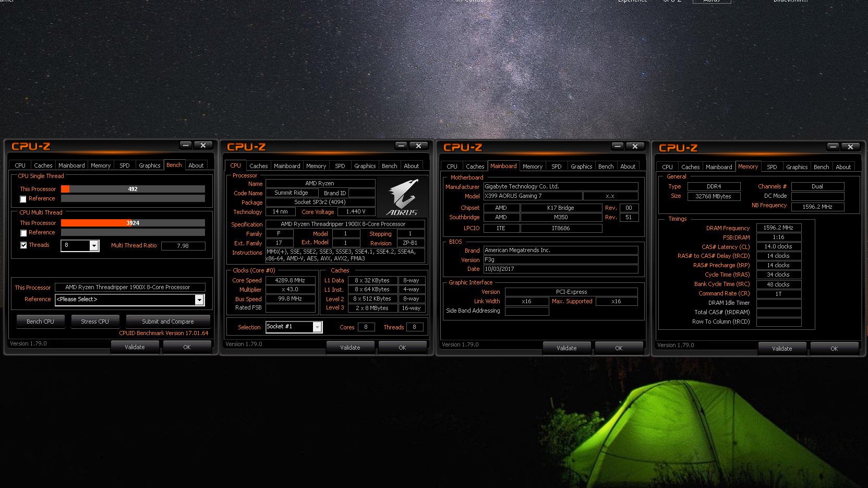
Task: Minimize the CPU tab CPU-Z window
Action: tap(401, 146)
